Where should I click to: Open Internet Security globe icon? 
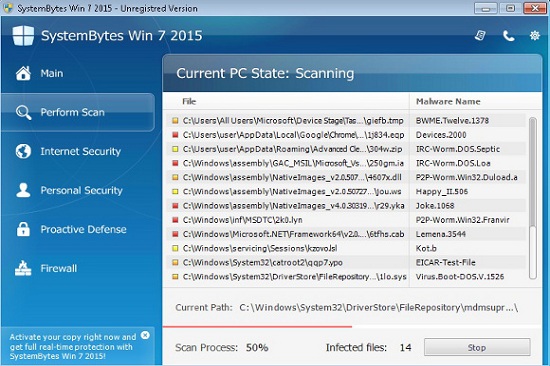click(23, 151)
